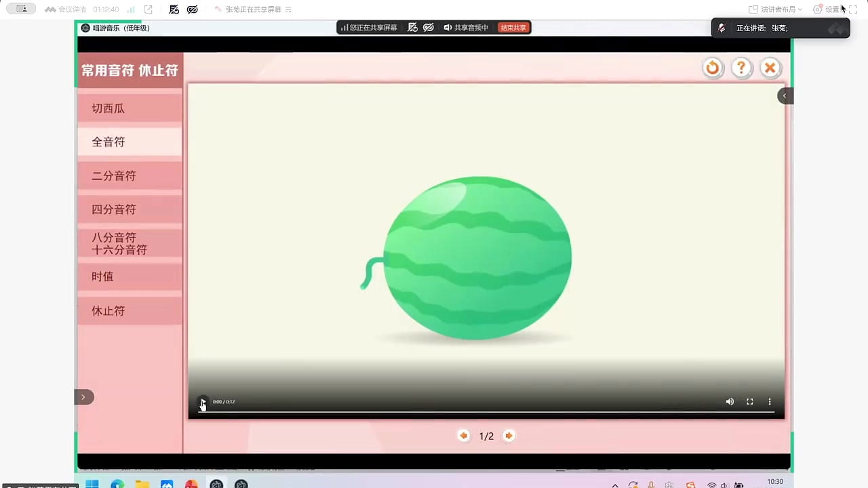Open help with the question mark icon

tap(742, 68)
